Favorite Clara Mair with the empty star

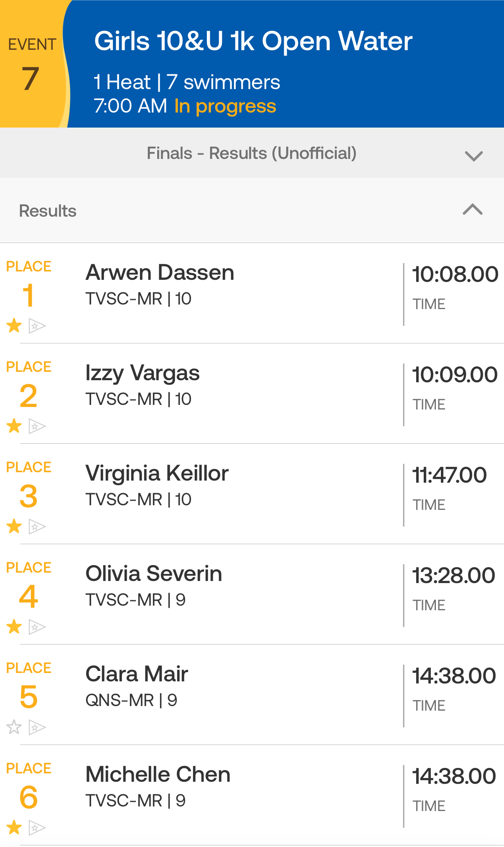(x=14, y=727)
